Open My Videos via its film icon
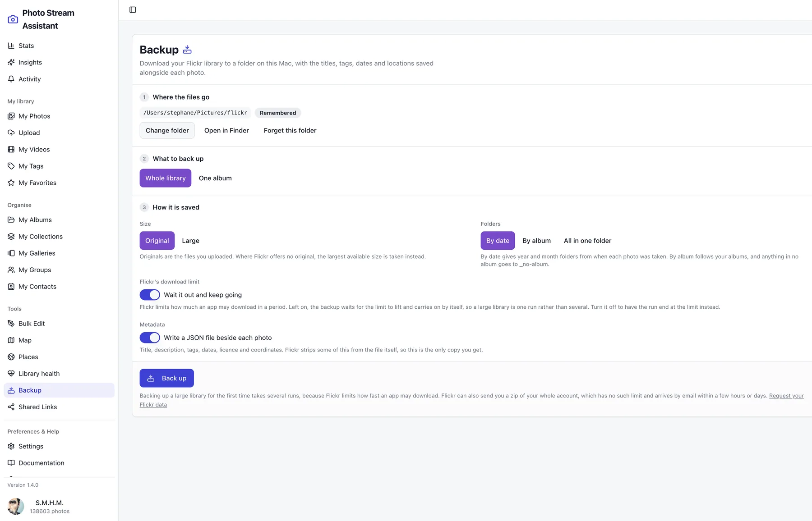This screenshot has height=521, width=812. tap(11, 149)
